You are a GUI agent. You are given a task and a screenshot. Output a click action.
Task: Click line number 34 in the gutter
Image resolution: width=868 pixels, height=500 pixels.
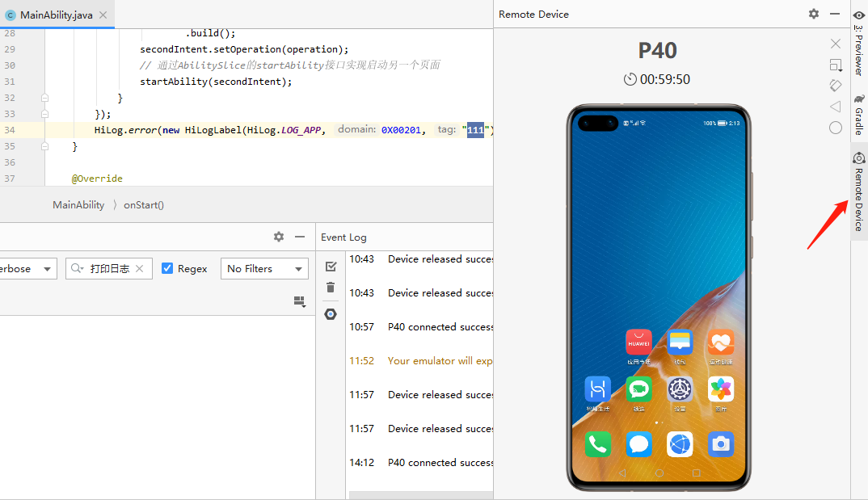[10, 130]
